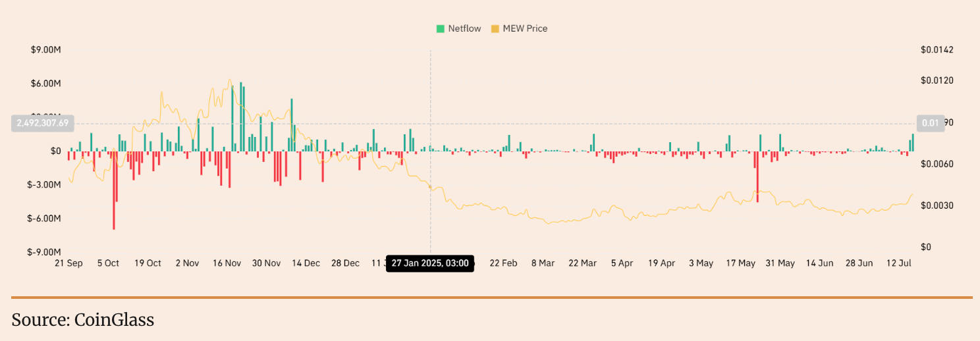Click the $0.0142 right price axis label
The height and width of the screenshot is (341, 980).
click(937, 50)
